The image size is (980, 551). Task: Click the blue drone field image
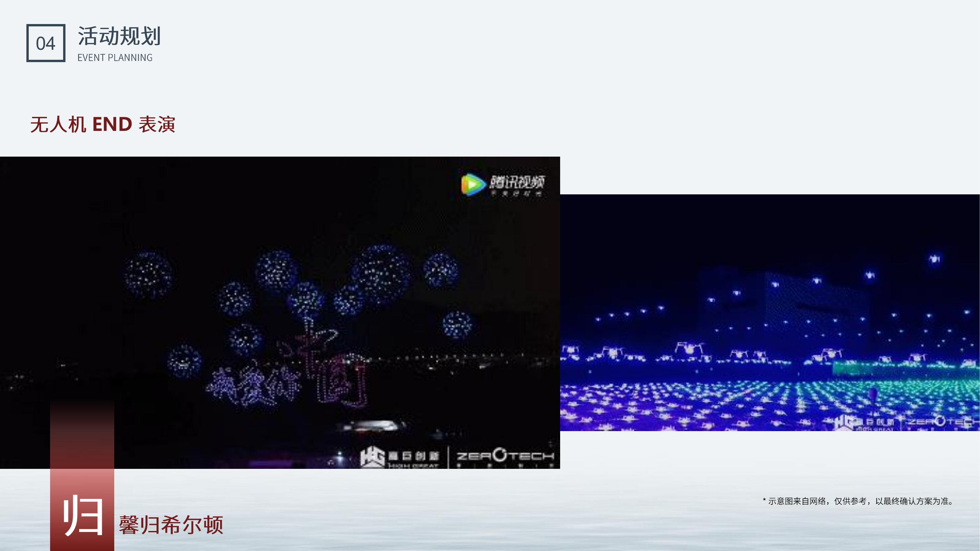tap(770, 313)
